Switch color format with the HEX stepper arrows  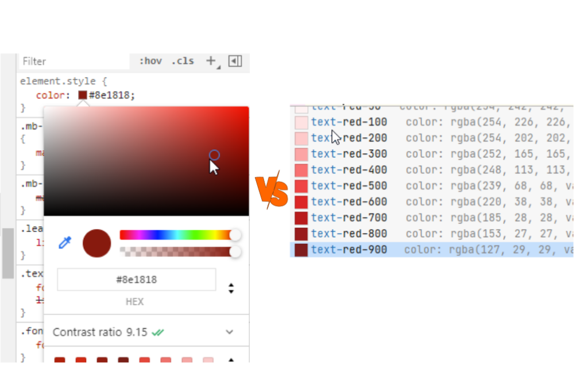231,289
